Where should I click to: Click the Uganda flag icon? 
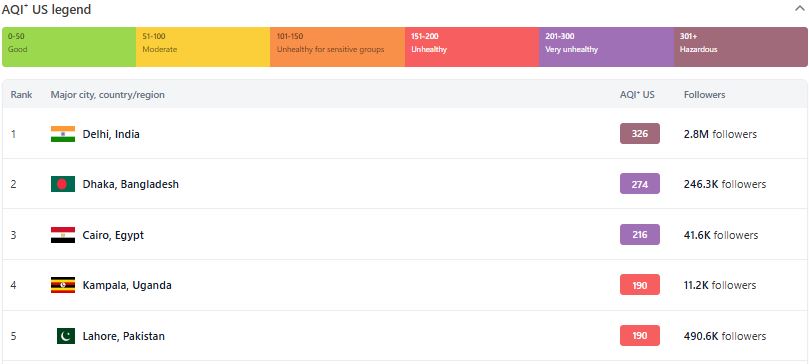pyautogui.click(x=63, y=285)
